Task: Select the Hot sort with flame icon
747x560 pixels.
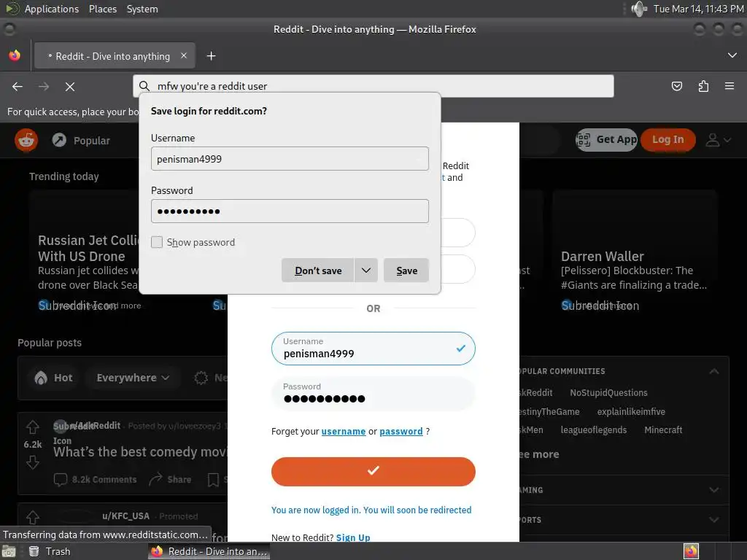Action: [53, 378]
